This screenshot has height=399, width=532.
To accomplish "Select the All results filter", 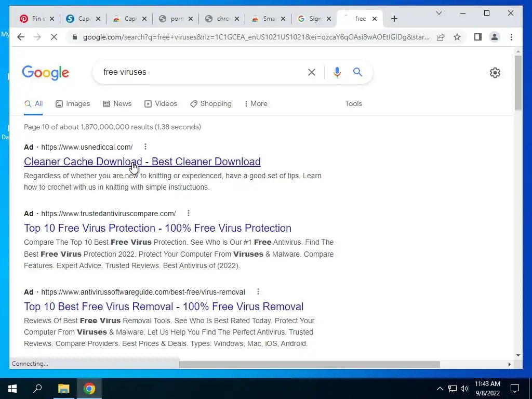I will point(33,104).
